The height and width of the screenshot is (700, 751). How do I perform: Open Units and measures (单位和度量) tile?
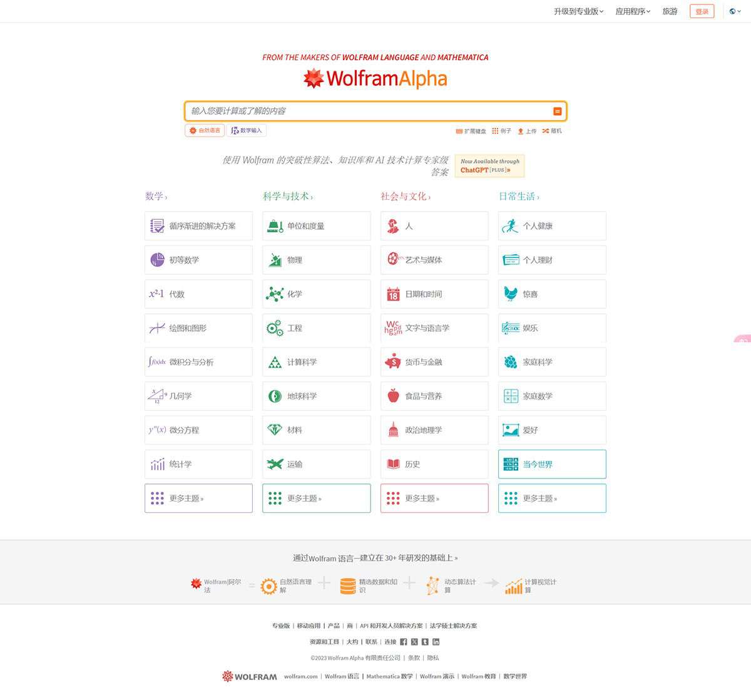pyautogui.click(x=316, y=226)
